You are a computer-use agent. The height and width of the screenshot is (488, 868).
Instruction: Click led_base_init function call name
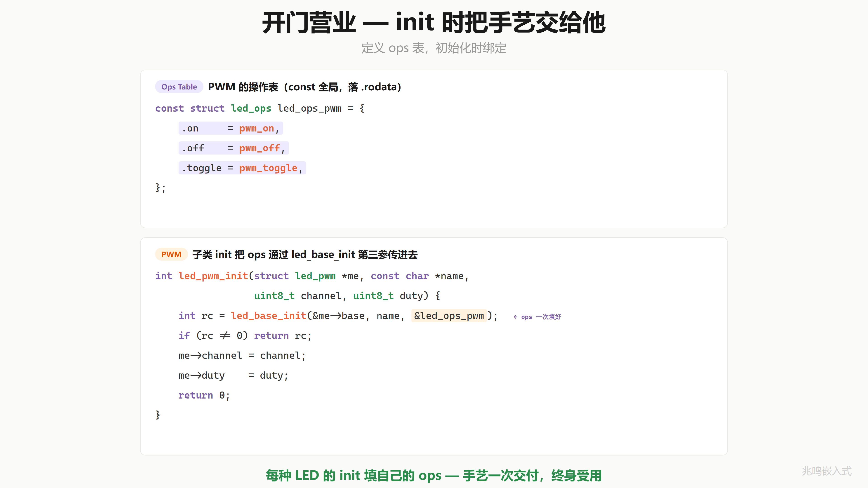(x=268, y=316)
